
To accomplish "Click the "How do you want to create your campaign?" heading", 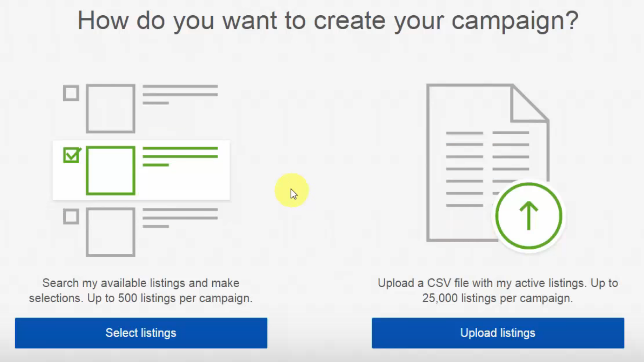I will (x=328, y=21).
